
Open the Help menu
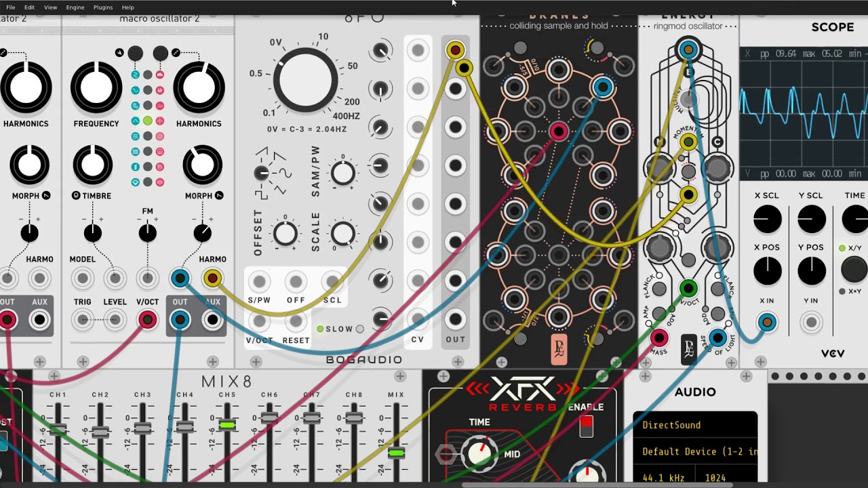128,7
